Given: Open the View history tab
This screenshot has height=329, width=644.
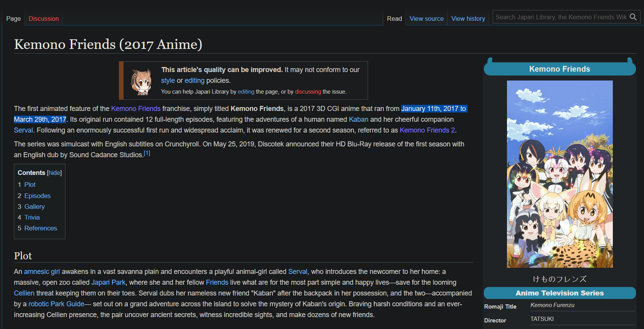Looking at the screenshot, I should (468, 18).
